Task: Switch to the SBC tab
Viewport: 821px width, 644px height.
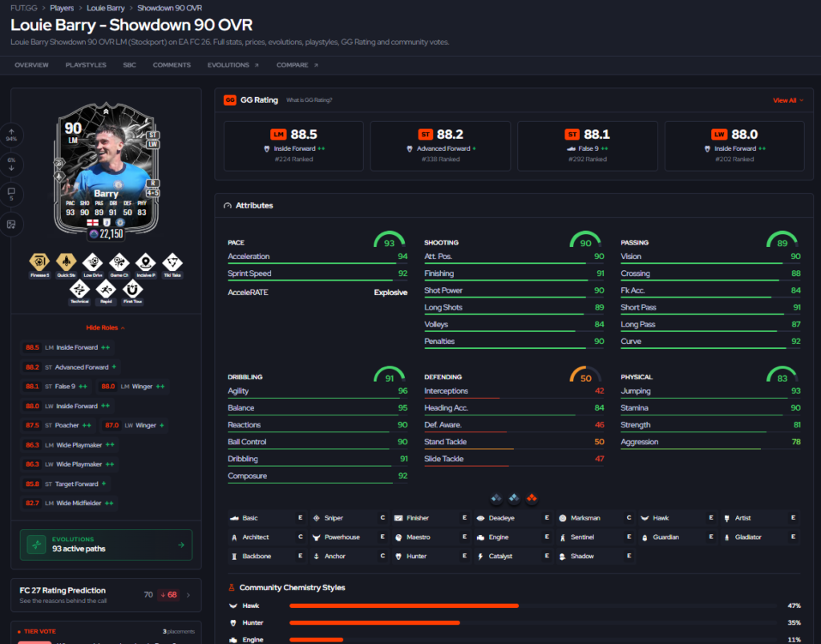Action: [x=129, y=65]
